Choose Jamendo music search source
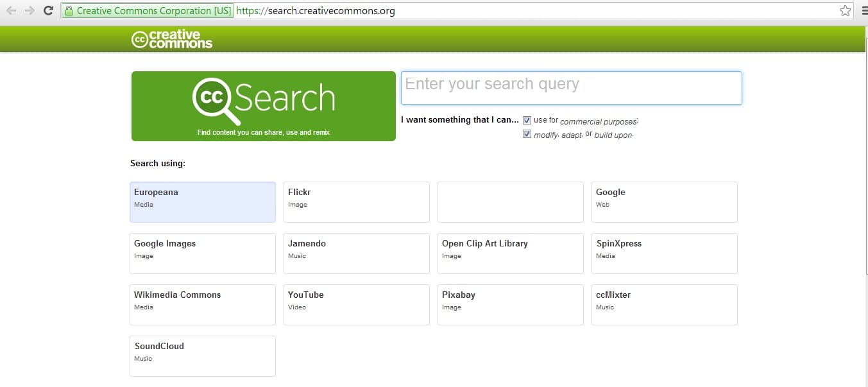 357,254
